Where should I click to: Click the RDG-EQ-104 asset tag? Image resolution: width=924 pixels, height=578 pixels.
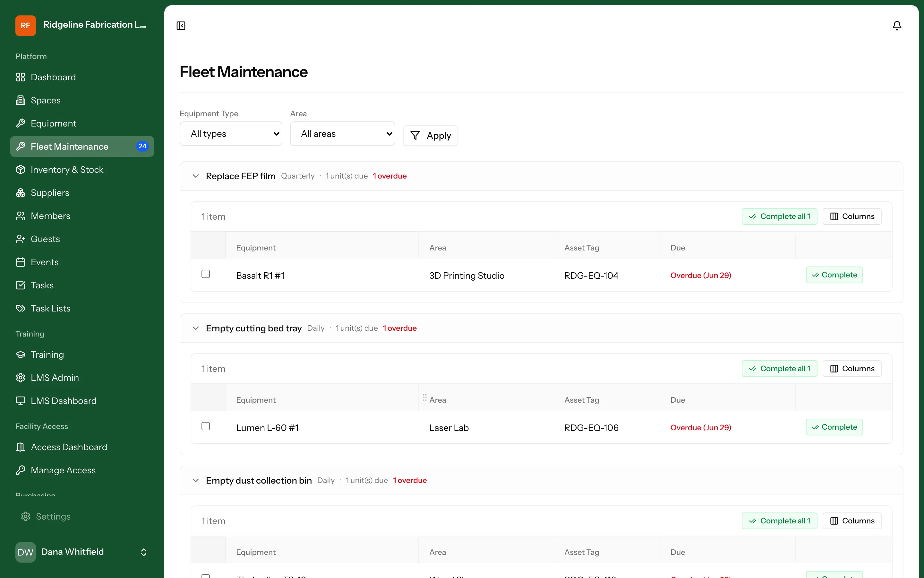coord(591,276)
